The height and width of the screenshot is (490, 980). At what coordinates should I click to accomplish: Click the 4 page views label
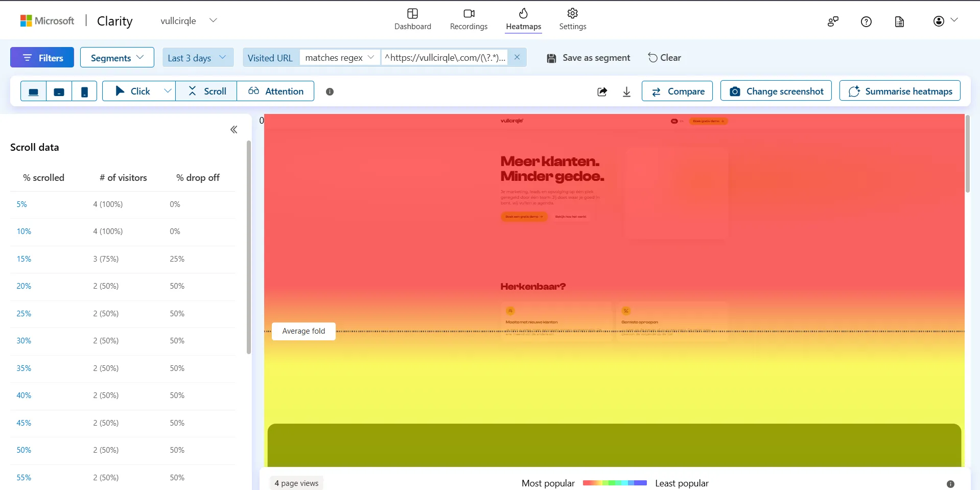296,483
